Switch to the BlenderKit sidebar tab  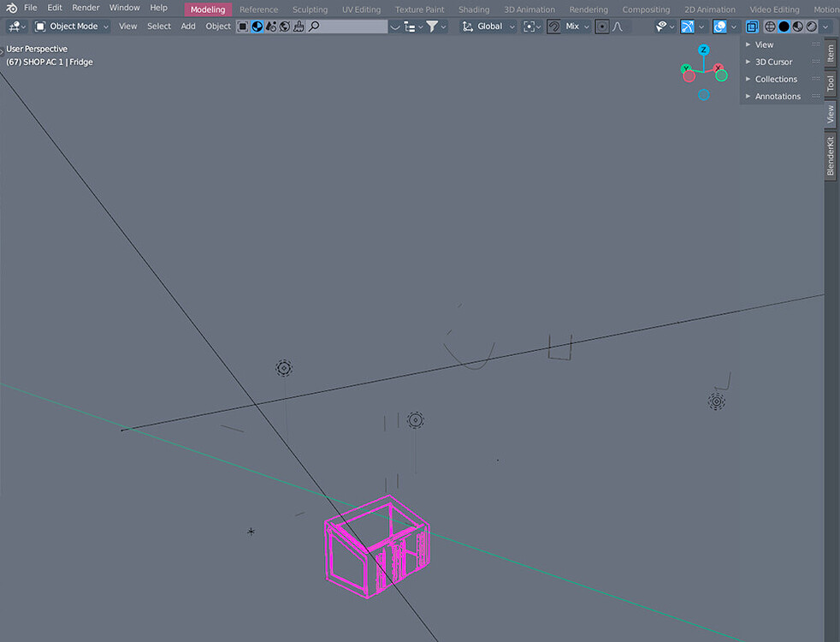(831, 156)
